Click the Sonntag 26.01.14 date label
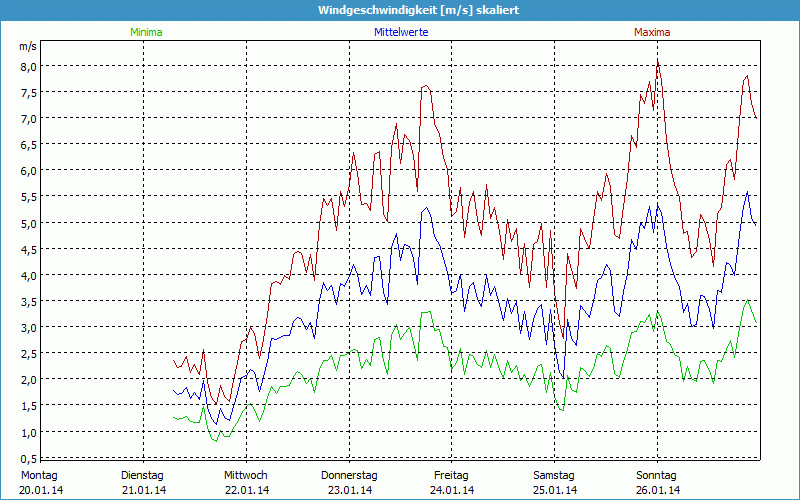This screenshot has width=800, height=500. (x=657, y=482)
